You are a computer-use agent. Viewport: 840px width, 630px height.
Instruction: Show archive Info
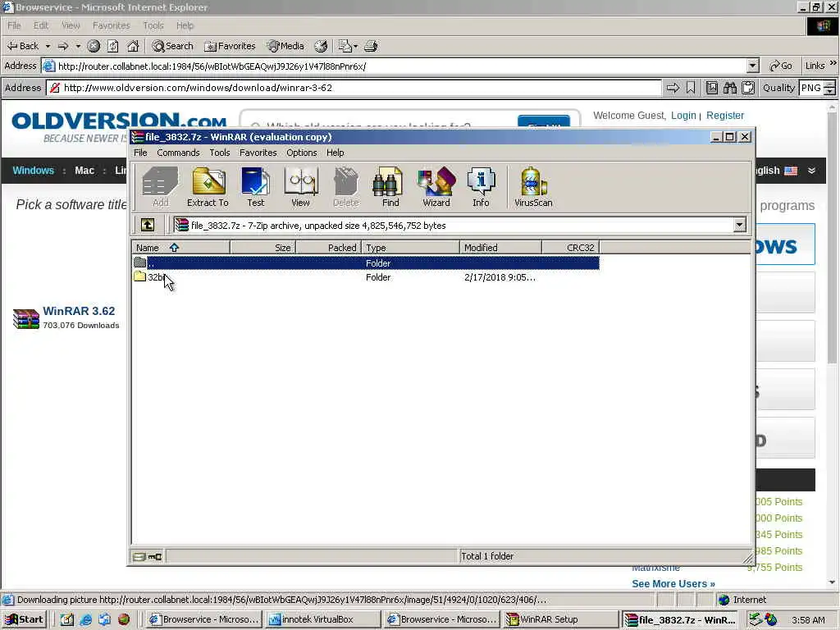coord(481,186)
